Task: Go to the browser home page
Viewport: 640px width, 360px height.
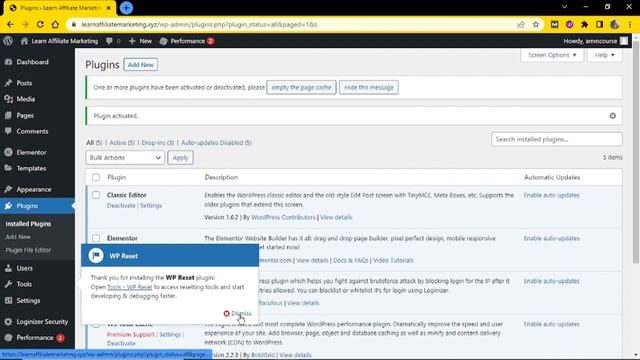Action: pyautogui.click(x=55, y=24)
